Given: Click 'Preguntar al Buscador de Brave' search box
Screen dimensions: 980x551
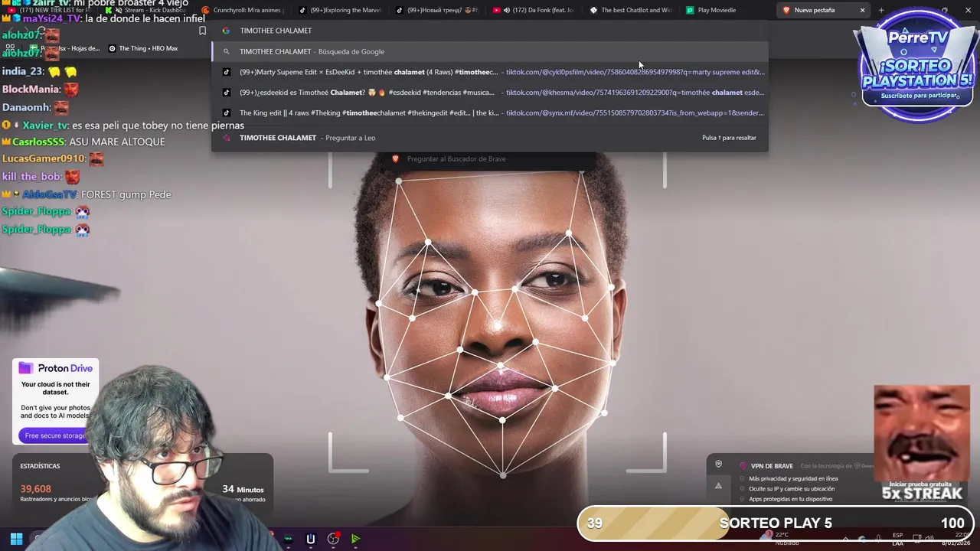Looking at the screenshot, I should coord(490,158).
